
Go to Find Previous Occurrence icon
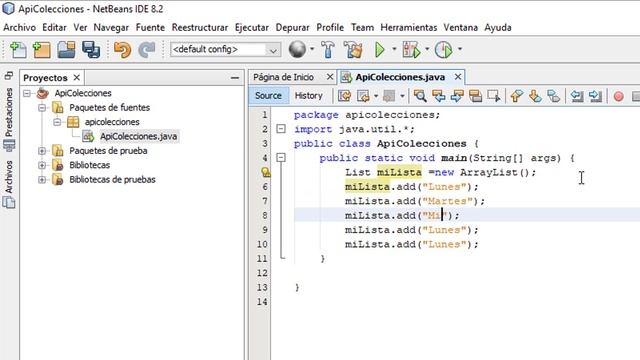439,96
